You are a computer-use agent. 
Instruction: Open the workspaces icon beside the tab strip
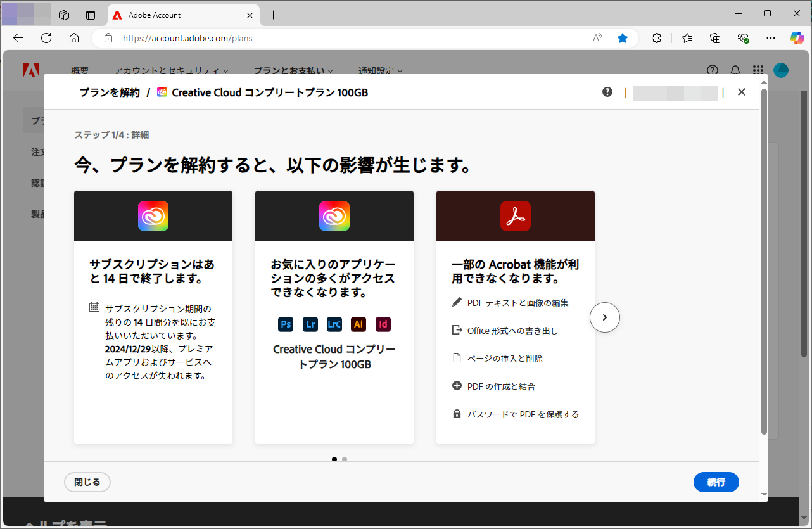63,15
